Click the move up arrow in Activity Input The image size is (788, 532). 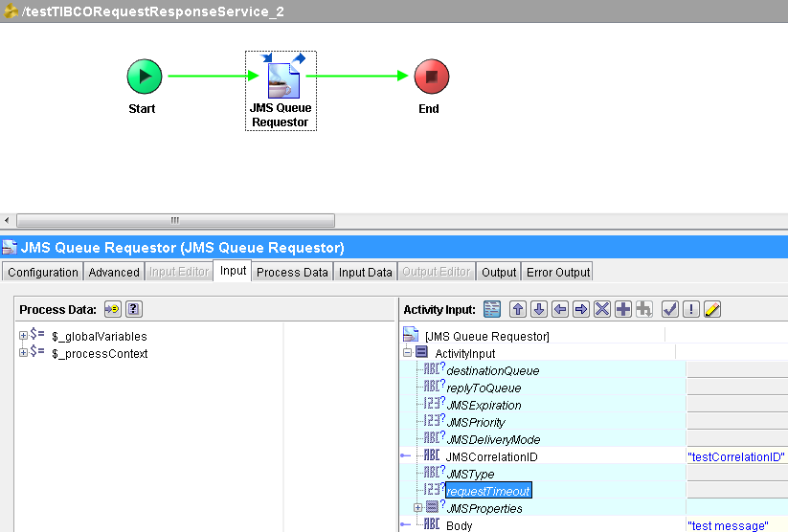(518, 309)
